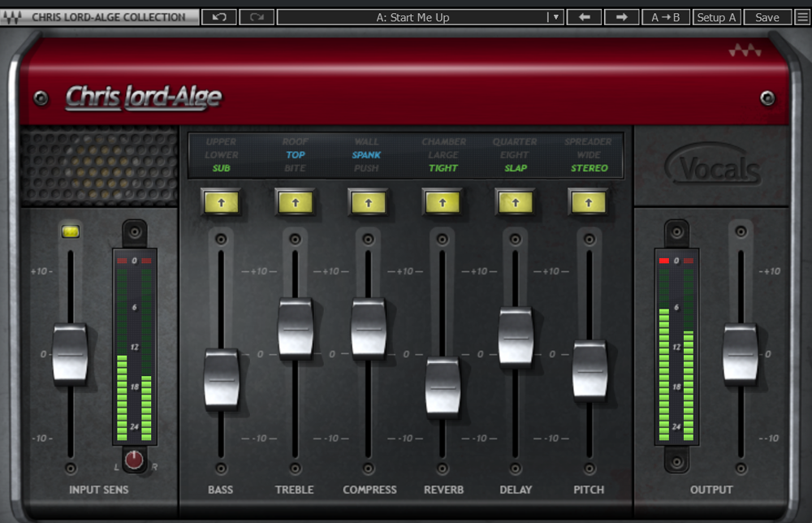Screen dimensions: 812x523
Task: Select CHAMBER reverb mode text
Action: coord(443,141)
